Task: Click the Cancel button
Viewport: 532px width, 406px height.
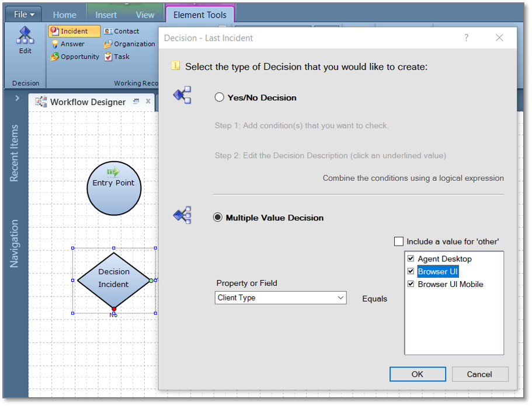Action: pos(479,374)
